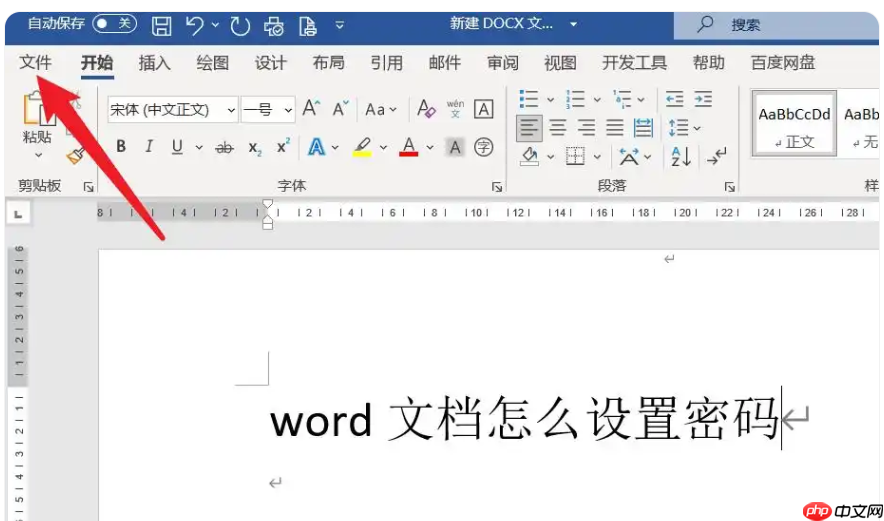
Task: Click the Enclose Characters 字 icon
Action: 483,148
